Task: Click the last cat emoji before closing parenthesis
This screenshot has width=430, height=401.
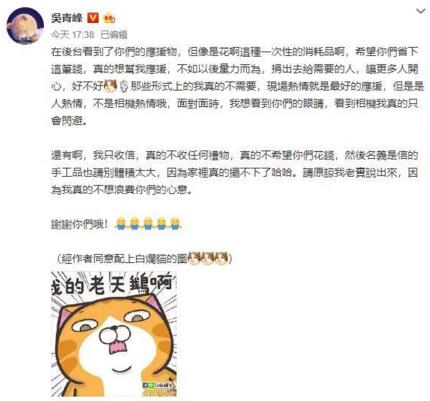Action: coord(221,258)
